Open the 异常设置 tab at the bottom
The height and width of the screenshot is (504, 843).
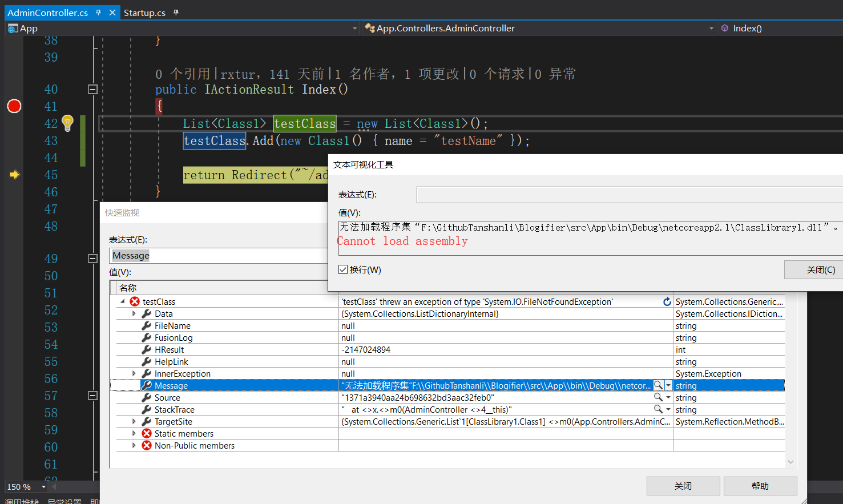coord(64,501)
